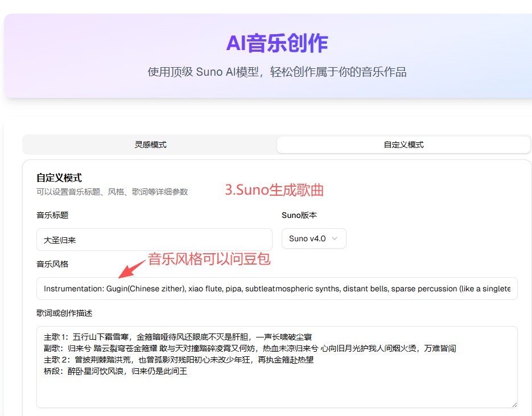Select the 自定义模式 tab

403,145
